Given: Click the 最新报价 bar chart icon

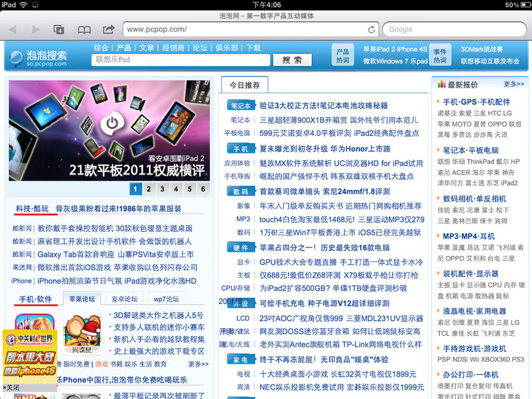Looking at the screenshot, I should tap(442, 84).
